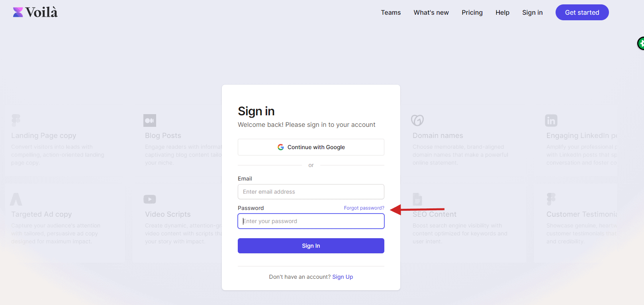Viewport: 644px width, 305px height.
Task: Click the Targeted Ad copy icon
Action: (16, 199)
